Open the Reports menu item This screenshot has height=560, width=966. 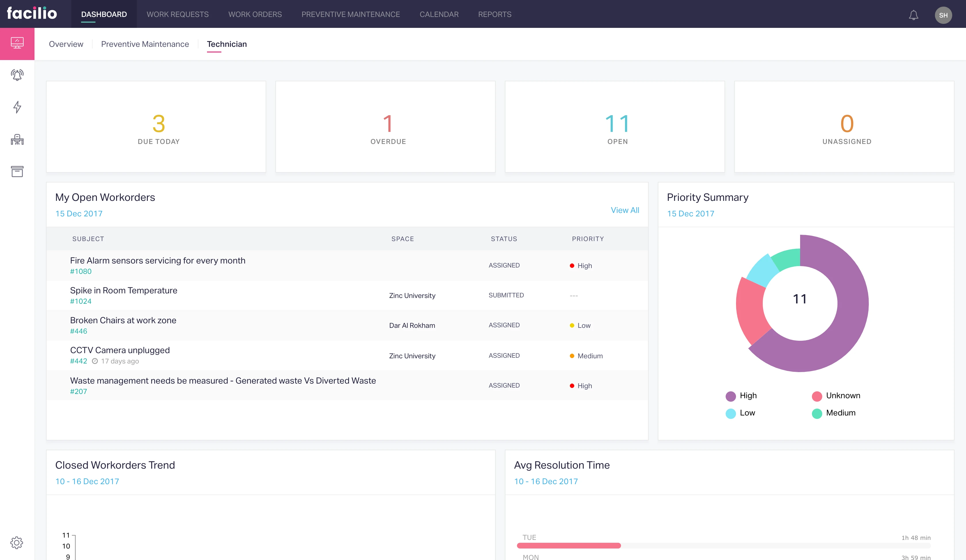pyautogui.click(x=494, y=15)
